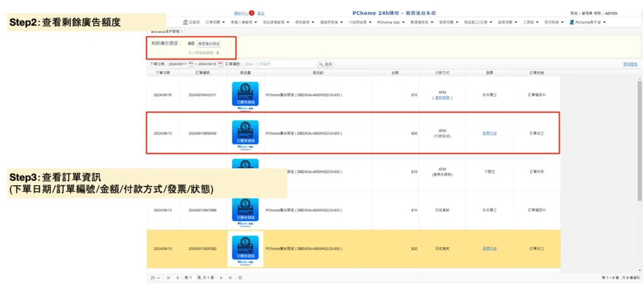Click the 查詢 search button with magnifier
This screenshot has height=291, width=644.
pos(325,64)
